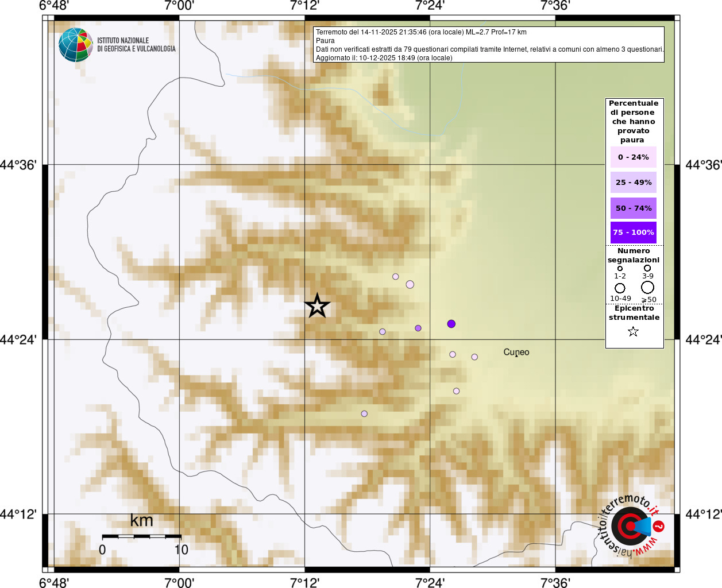The image size is (722, 588).
Task: Click the 'km' scale bar label
Action: pos(141,521)
